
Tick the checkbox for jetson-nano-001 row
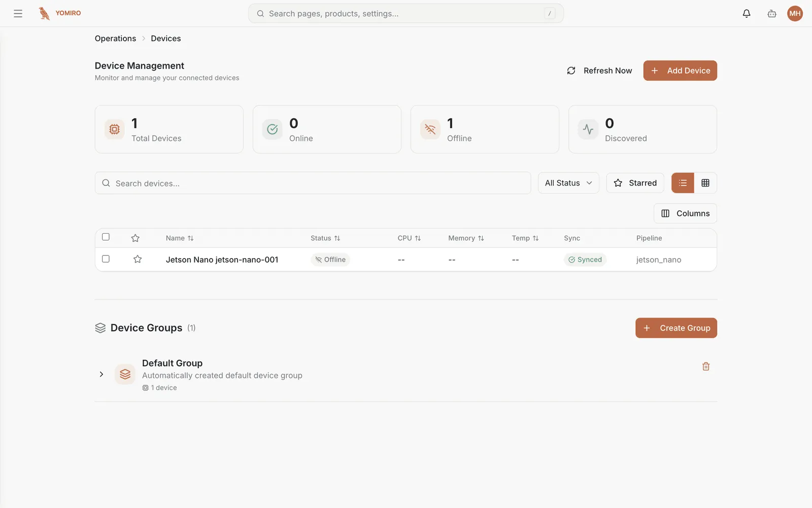pyautogui.click(x=106, y=259)
